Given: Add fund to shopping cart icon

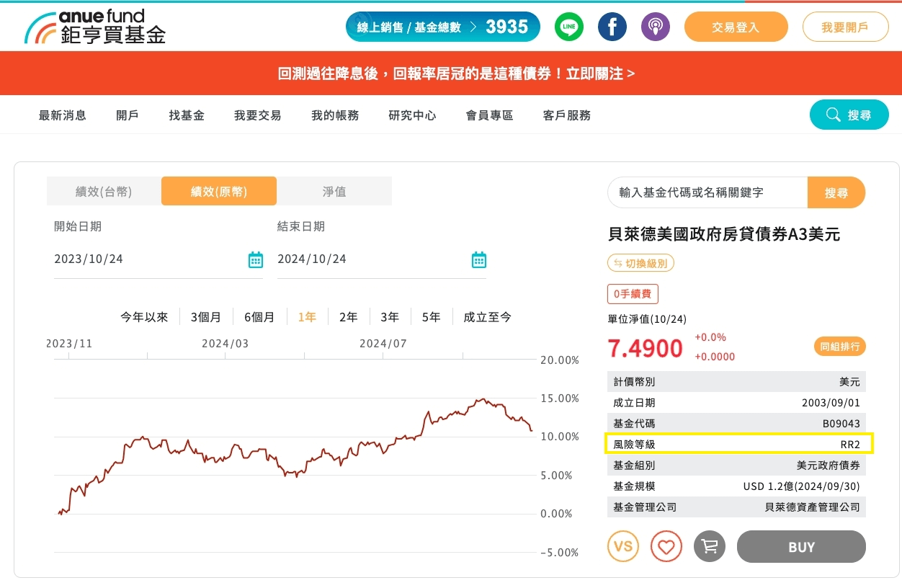Looking at the screenshot, I should tap(710, 546).
